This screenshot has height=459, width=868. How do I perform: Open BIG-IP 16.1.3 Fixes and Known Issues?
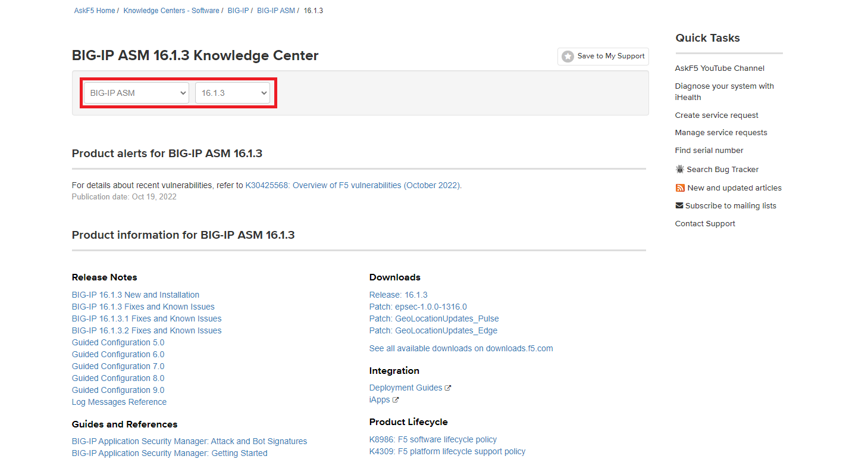(x=143, y=307)
